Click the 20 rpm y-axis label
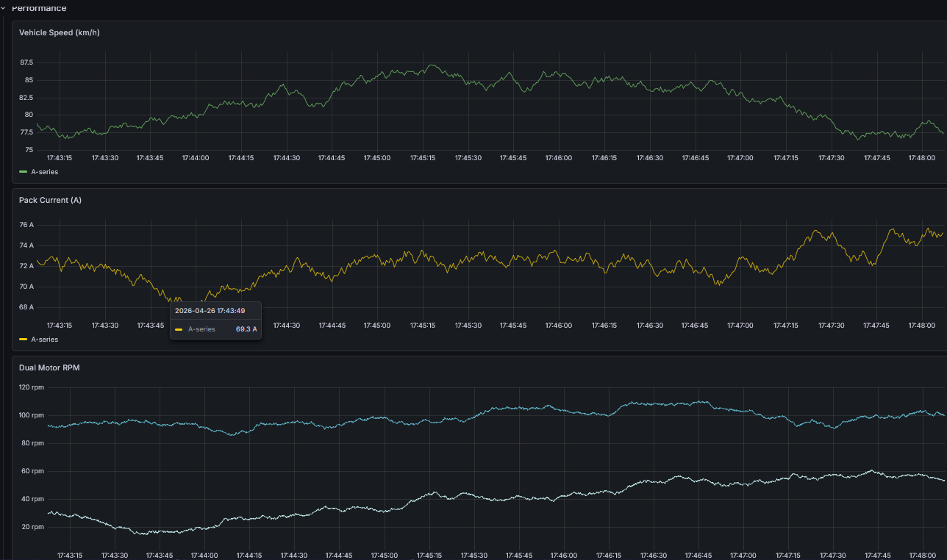 [x=32, y=527]
